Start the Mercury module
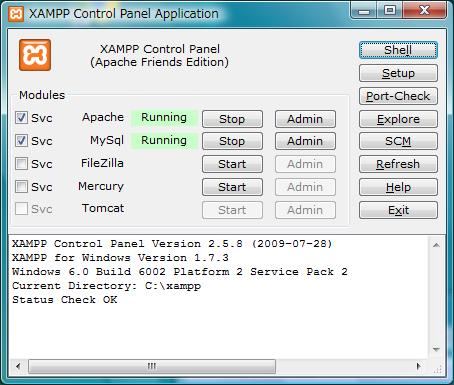Image resolution: width=454 pixels, height=385 pixels. pos(232,187)
